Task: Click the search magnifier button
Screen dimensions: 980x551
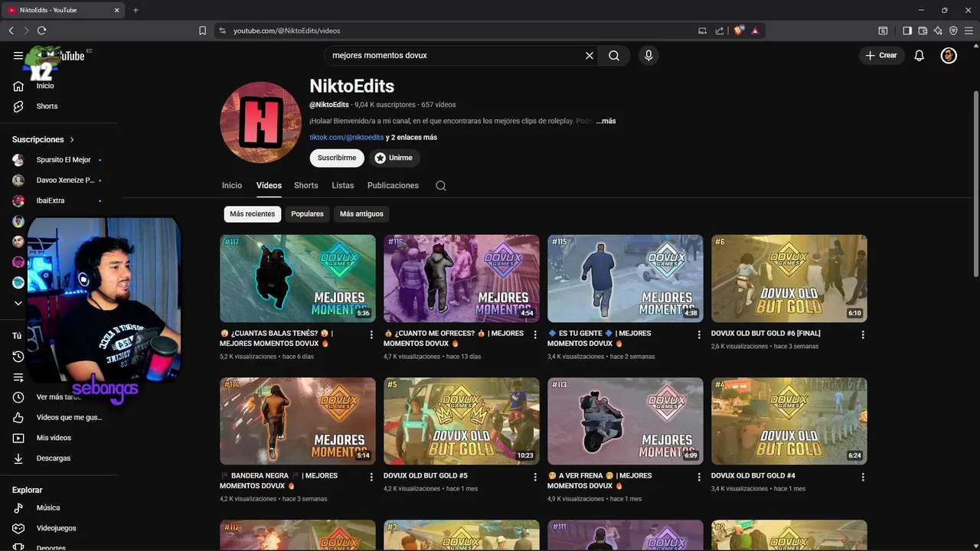Action: click(614, 56)
